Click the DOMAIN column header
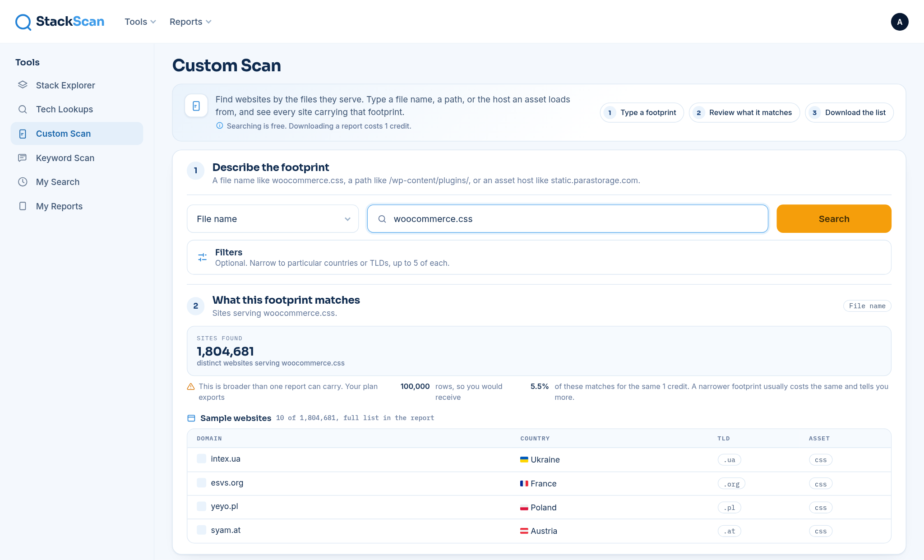The width and height of the screenshot is (924, 560). pos(209,439)
